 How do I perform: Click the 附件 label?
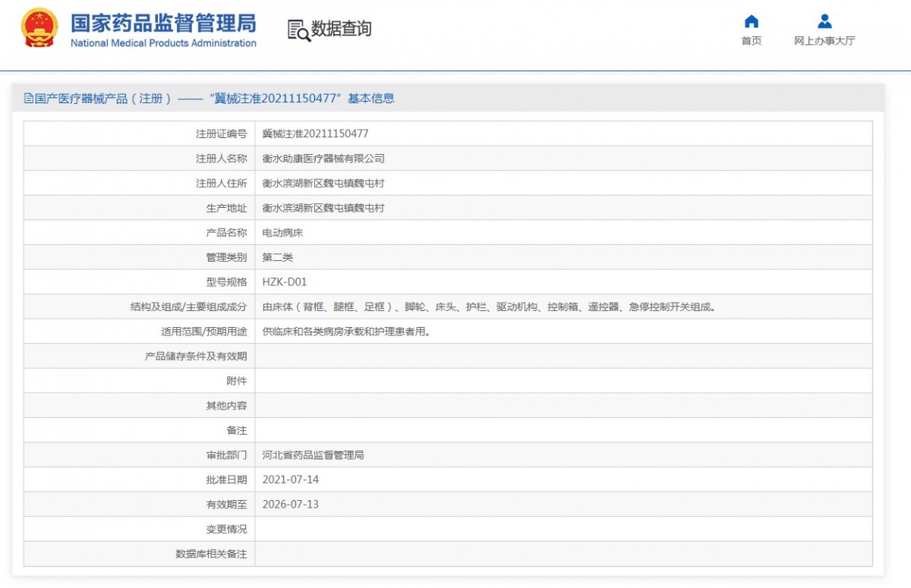click(x=236, y=381)
